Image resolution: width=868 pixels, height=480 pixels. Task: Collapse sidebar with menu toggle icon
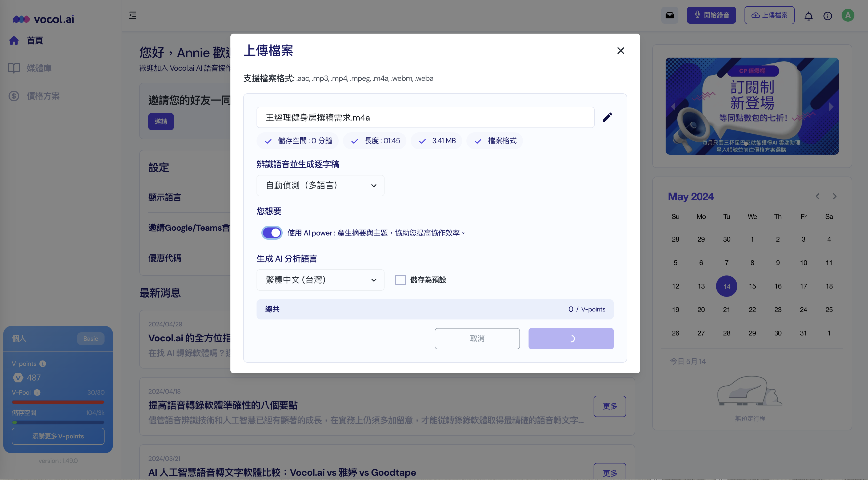133,15
